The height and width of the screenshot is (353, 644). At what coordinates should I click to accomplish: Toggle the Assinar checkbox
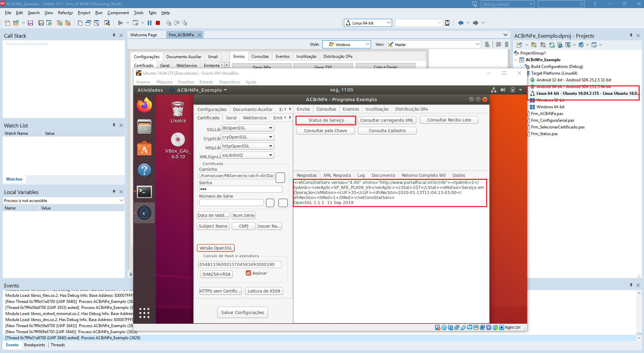coord(248,273)
